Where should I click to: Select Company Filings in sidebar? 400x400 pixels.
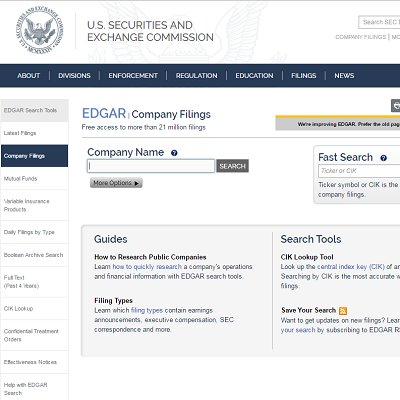(x=35, y=156)
